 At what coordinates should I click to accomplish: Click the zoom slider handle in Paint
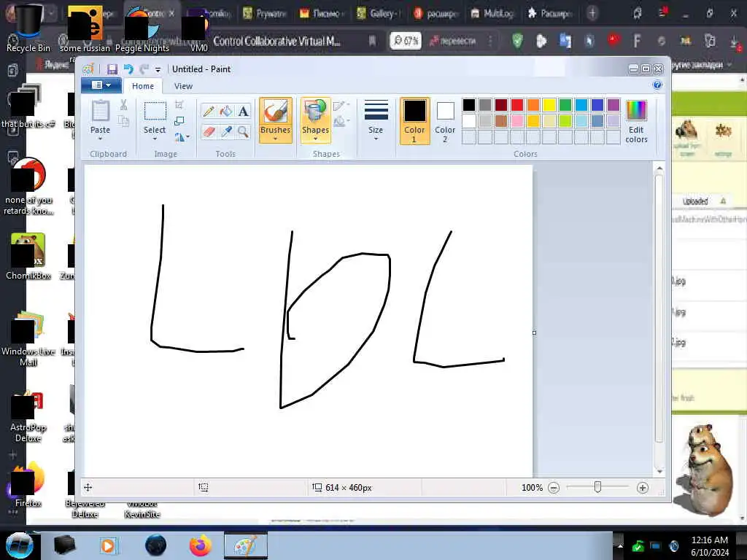(x=597, y=487)
